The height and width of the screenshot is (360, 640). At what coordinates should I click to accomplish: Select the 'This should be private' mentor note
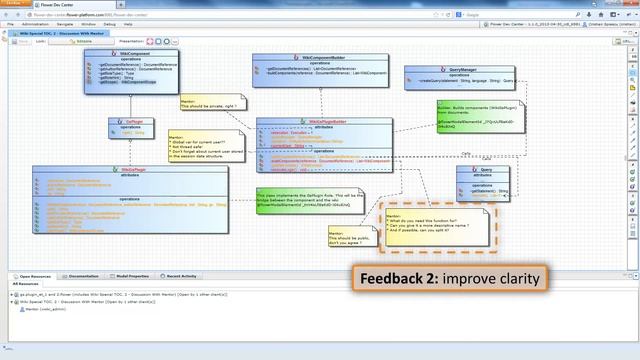click(x=213, y=102)
